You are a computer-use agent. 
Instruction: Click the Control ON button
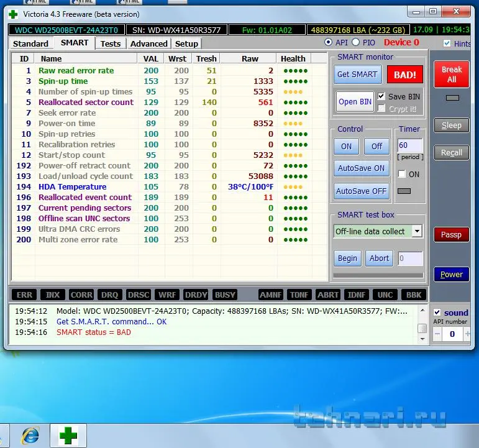point(347,147)
